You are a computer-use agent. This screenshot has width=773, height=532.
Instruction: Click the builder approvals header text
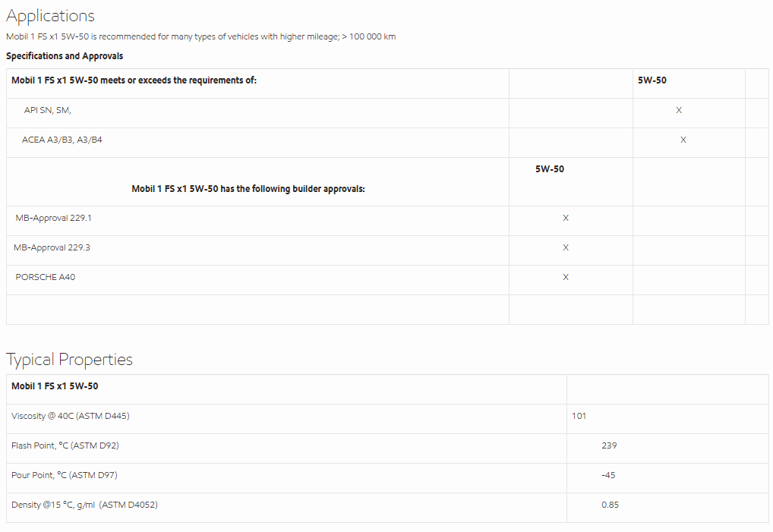click(248, 189)
